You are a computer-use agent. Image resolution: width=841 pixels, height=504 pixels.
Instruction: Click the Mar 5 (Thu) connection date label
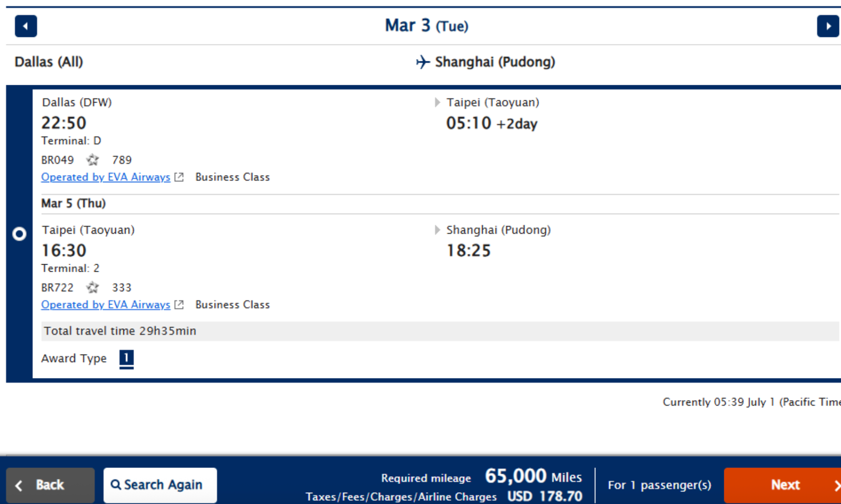(x=74, y=203)
